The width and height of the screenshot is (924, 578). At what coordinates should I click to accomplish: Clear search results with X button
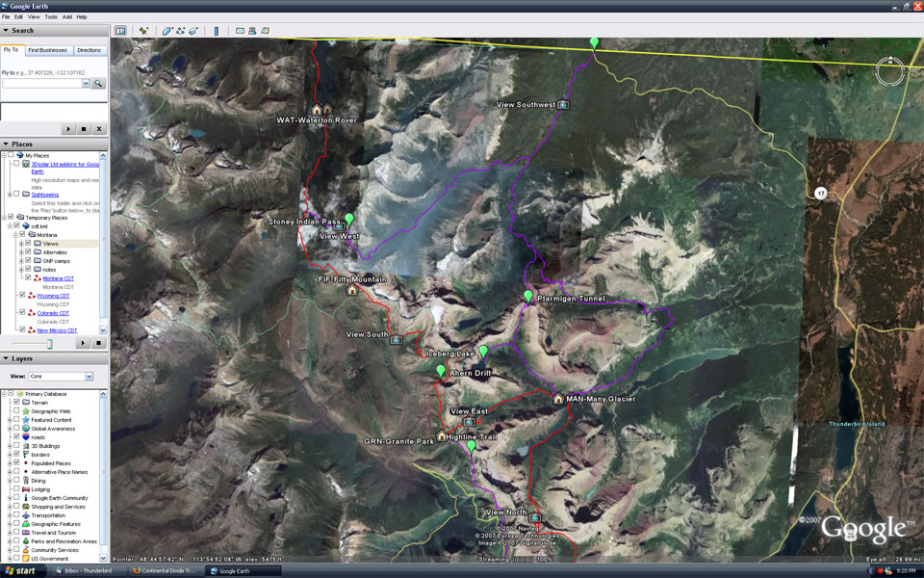click(99, 128)
